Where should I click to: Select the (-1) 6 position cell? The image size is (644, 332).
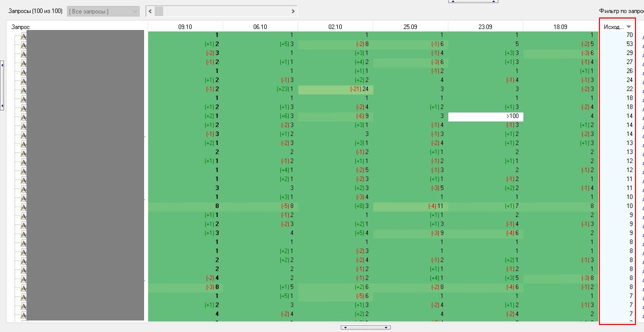(411, 44)
